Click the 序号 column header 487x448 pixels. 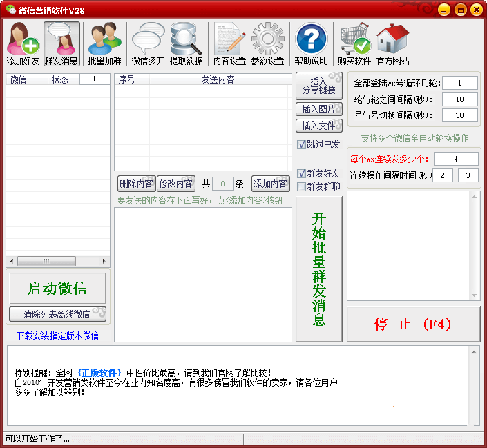(133, 79)
